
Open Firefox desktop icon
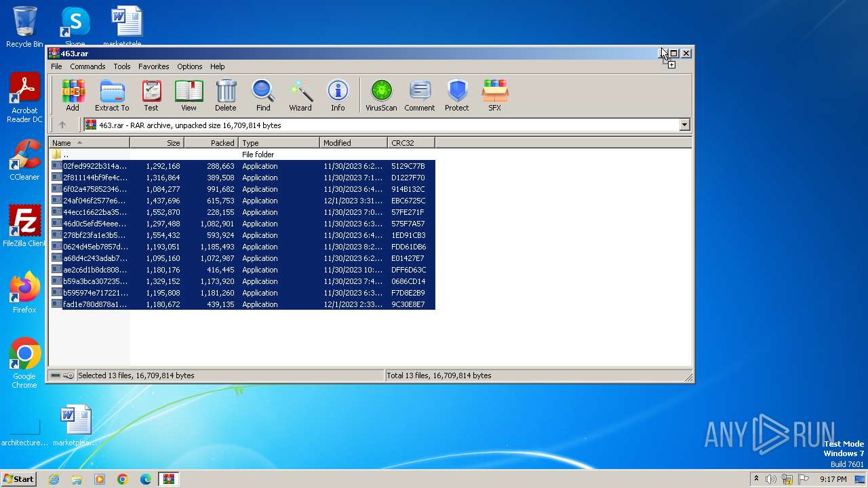click(x=24, y=293)
